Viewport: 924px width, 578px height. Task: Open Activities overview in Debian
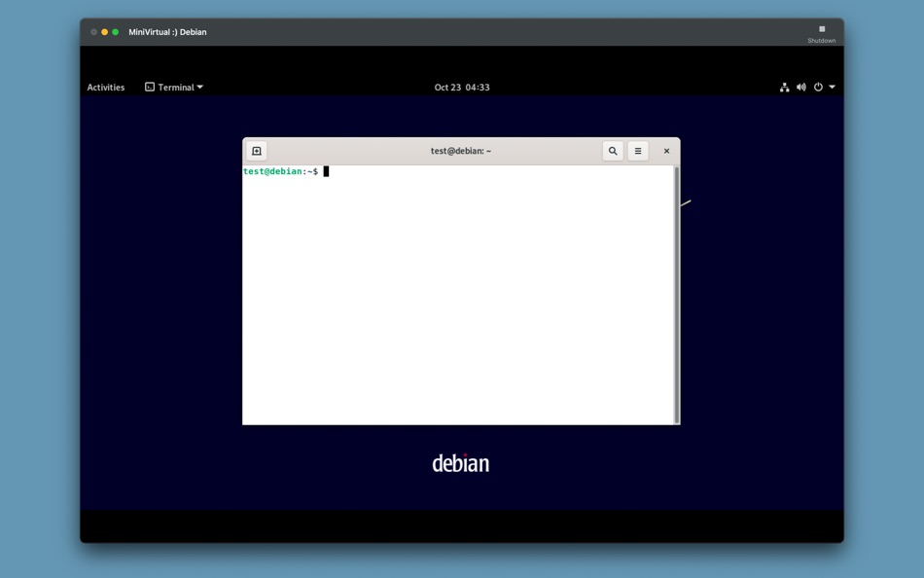point(105,88)
